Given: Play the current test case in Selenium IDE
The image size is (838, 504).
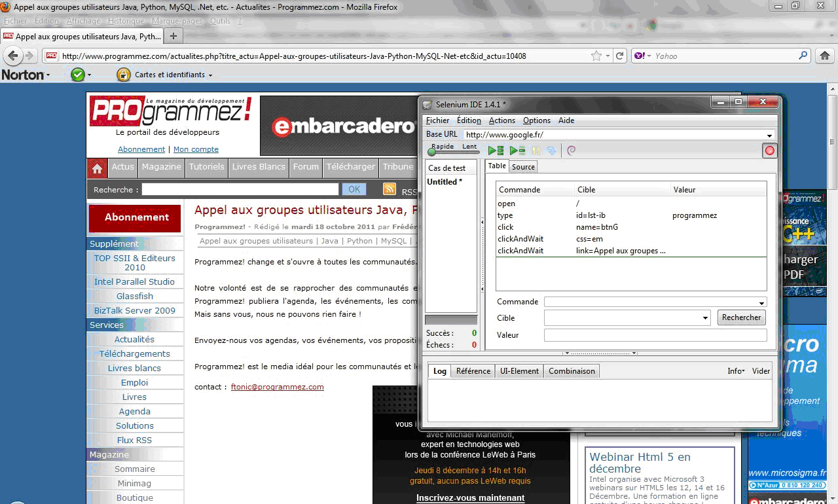Looking at the screenshot, I should click(517, 151).
